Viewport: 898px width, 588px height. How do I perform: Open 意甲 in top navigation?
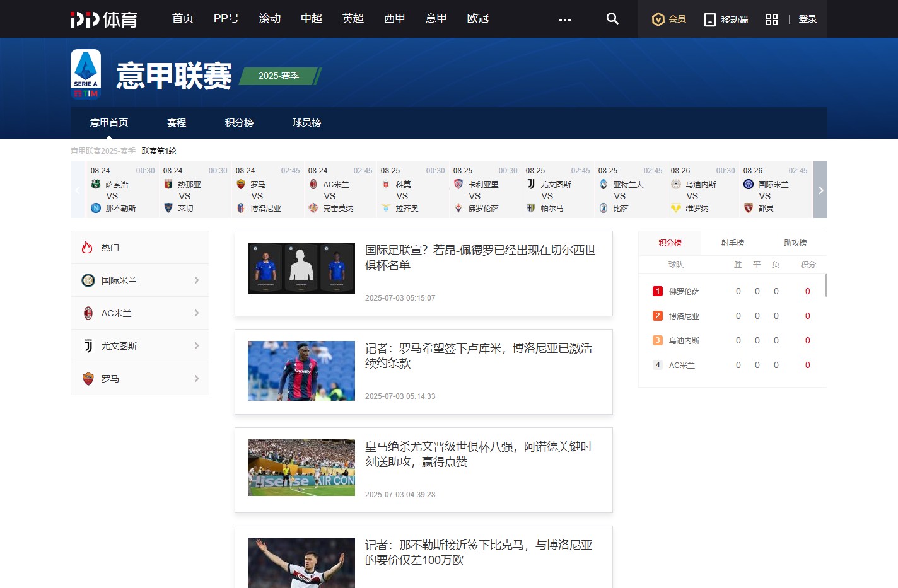point(436,19)
